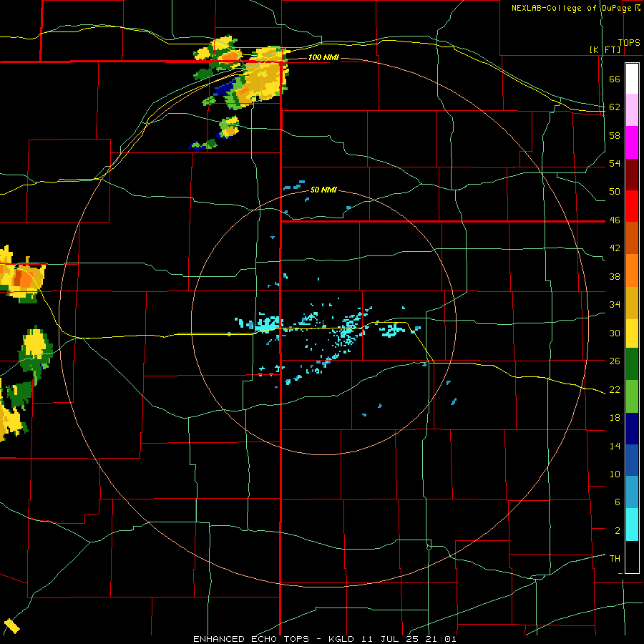This screenshot has width=644, height=644.
Task: Click the legend value 34
Action: pyautogui.click(x=615, y=304)
